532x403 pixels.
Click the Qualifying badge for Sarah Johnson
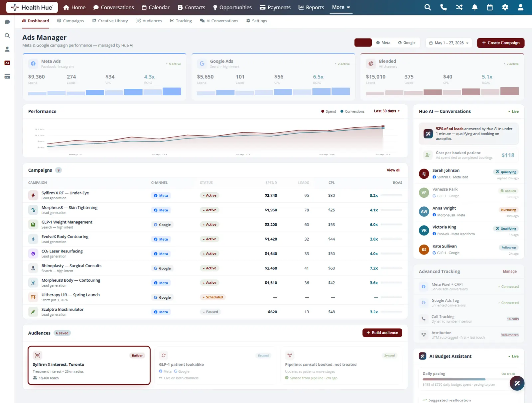click(x=506, y=172)
